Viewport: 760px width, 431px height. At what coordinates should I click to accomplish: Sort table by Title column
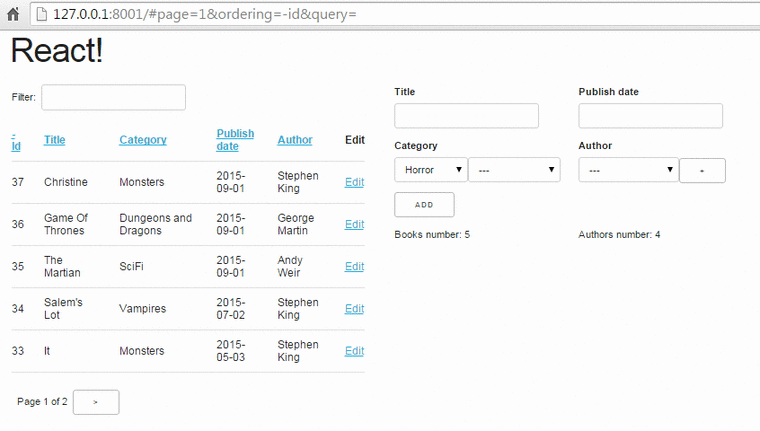tap(54, 140)
